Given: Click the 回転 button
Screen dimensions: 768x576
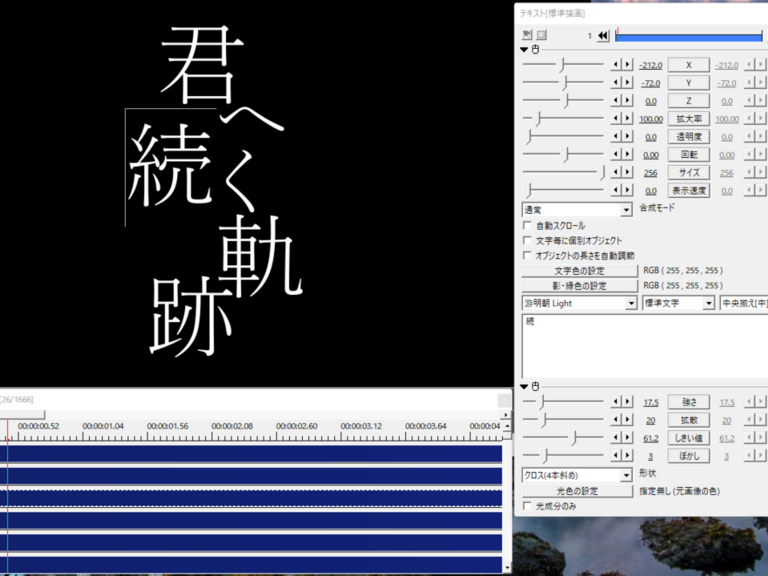Looking at the screenshot, I should pos(689,154).
